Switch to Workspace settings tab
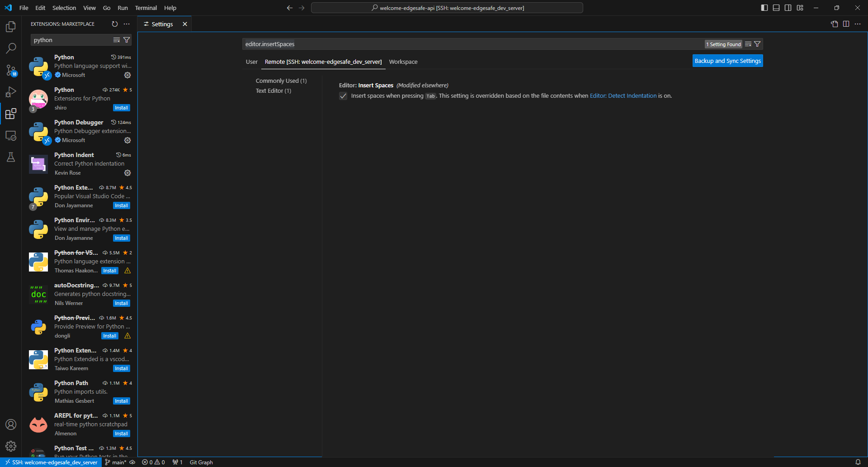Image resolution: width=868 pixels, height=467 pixels. [403, 62]
